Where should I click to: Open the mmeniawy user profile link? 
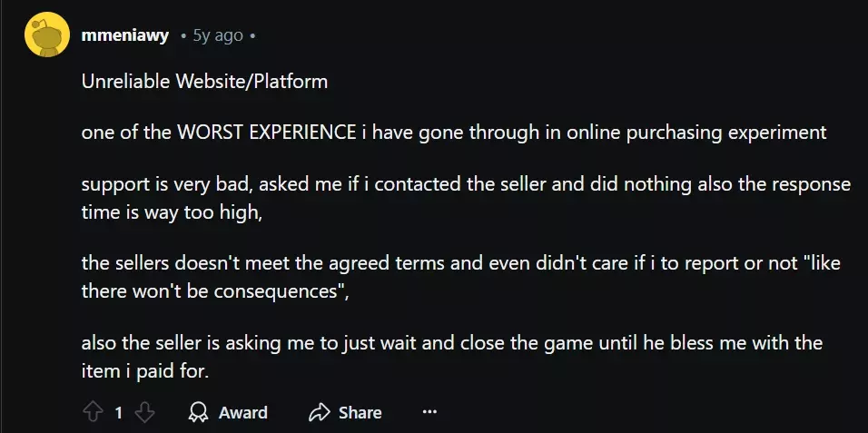pyautogui.click(x=124, y=35)
